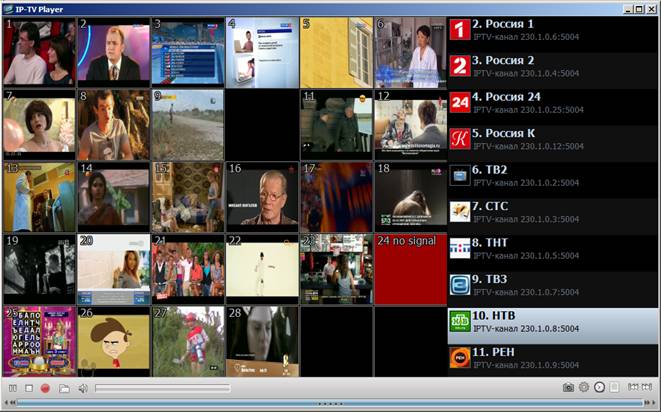Mute sound via the speaker icon

[83, 388]
